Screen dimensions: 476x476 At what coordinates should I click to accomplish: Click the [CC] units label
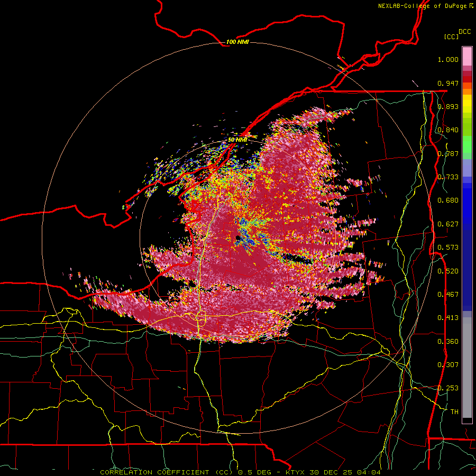tap(451, 36)
